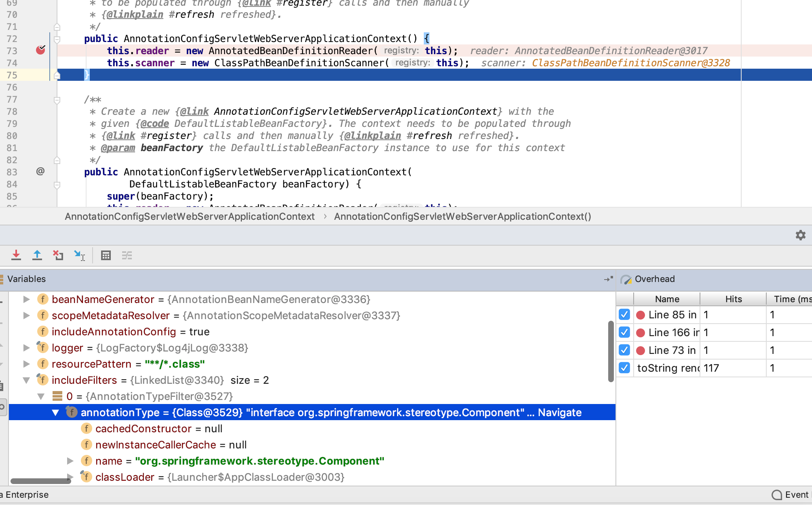Image resolution: width=812 pixels, height=505 pixels.
Task: Open the Evaluate Expression calculator icon
Action: coord(106,255)
